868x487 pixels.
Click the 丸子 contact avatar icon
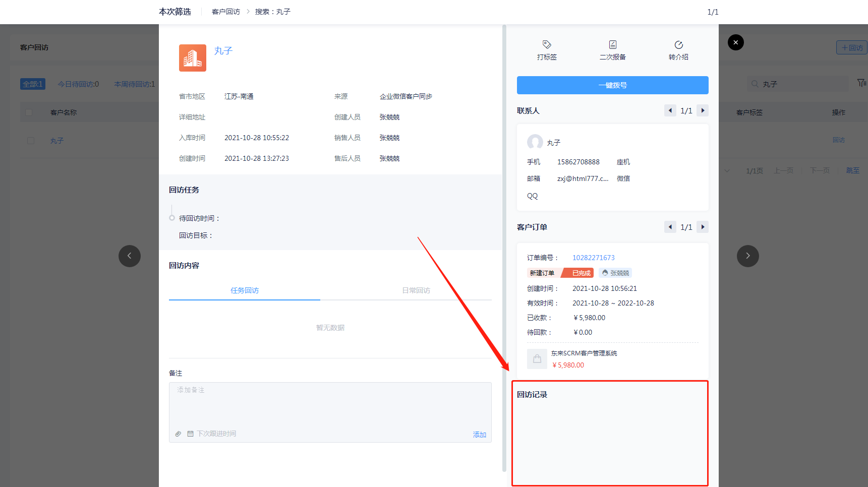coord(535,142)
